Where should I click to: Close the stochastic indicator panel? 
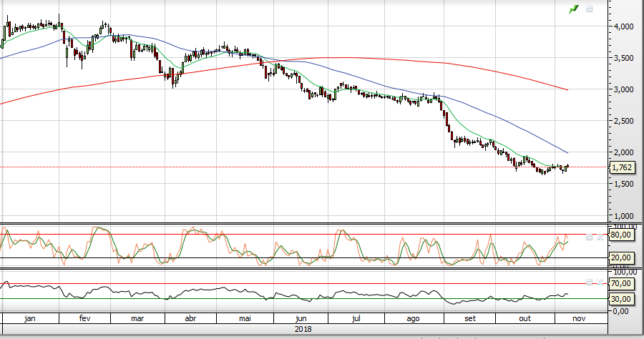(x=600, y=237)
